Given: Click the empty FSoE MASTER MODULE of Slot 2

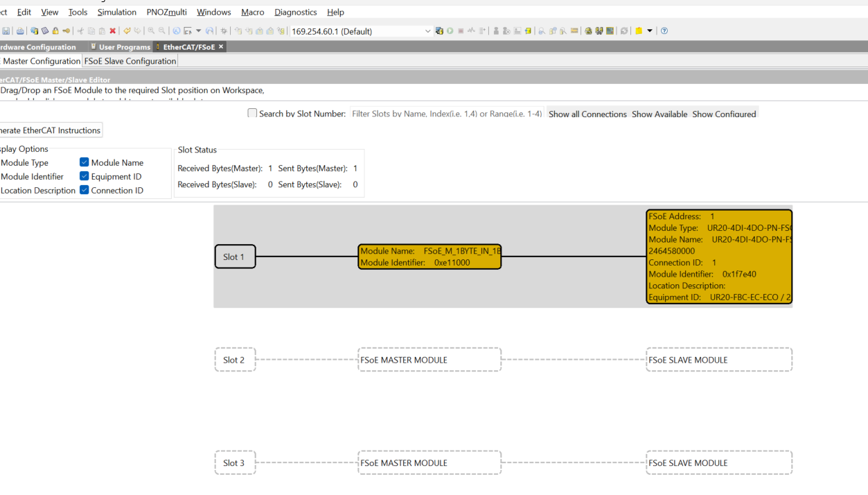Looking at the screenshot, I should click(429, 360).
